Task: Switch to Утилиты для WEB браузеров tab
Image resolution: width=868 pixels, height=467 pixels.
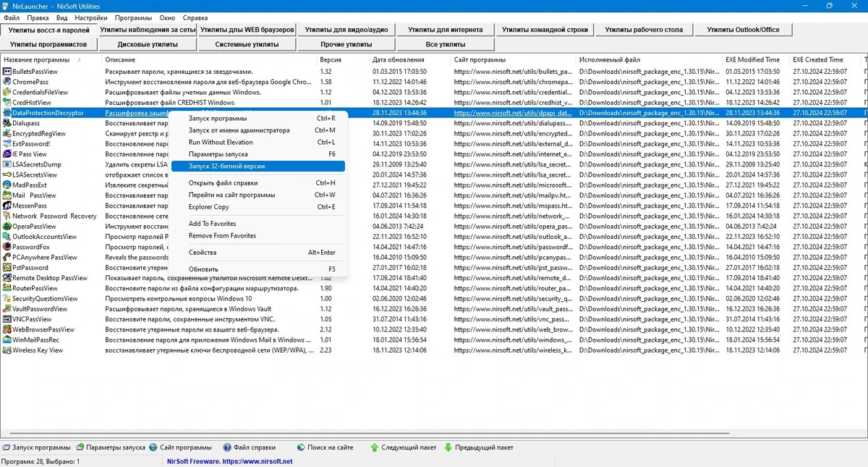Action: 247,30
